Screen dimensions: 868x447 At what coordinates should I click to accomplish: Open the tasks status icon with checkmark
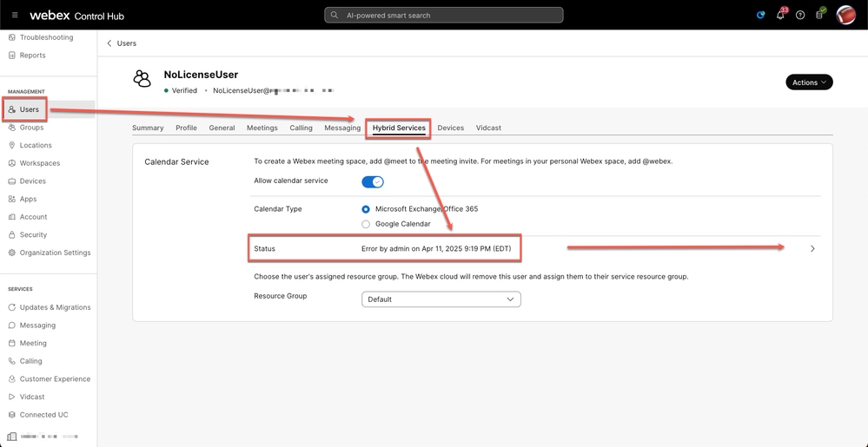click(820, 14)
